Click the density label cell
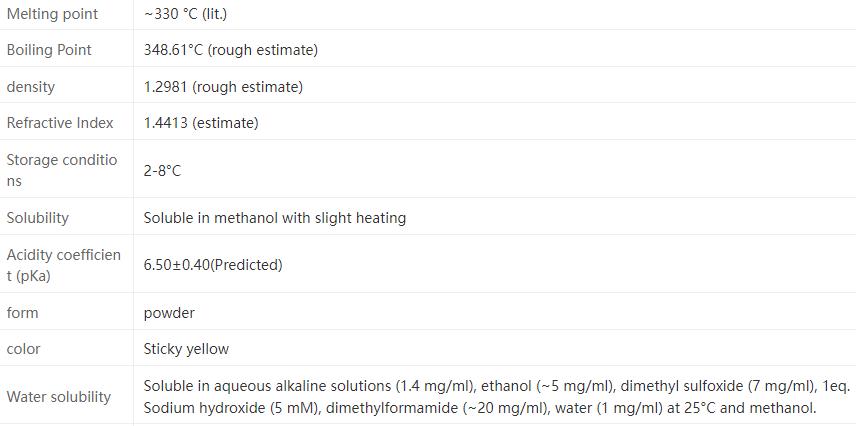856x426 pixels. tap(31, 87)
